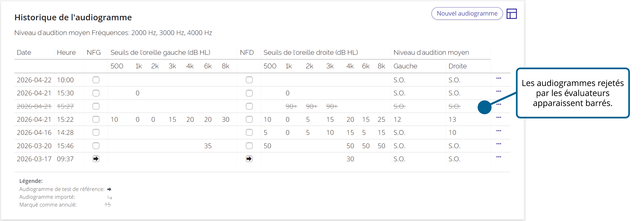Screen dimensions: 644x221
Task: Select the date 2026-03-17 cell
Action: pyautogui.click(x=34, y=159)
